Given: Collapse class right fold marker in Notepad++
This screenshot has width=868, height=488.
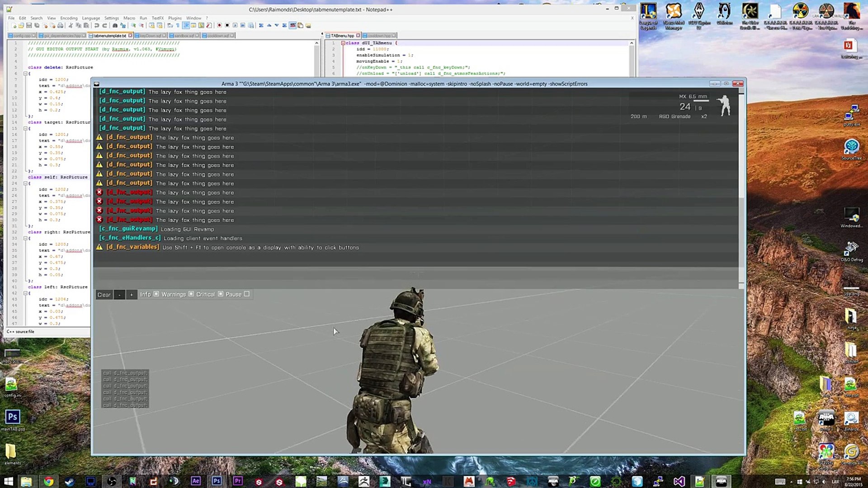Looking at the screenshot, I should tap(26, 238).
